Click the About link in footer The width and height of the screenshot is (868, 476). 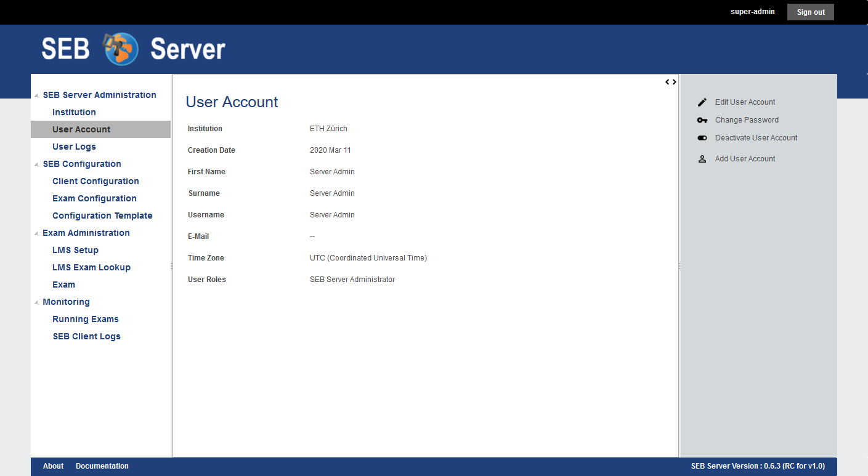click(x=53, y=466)
